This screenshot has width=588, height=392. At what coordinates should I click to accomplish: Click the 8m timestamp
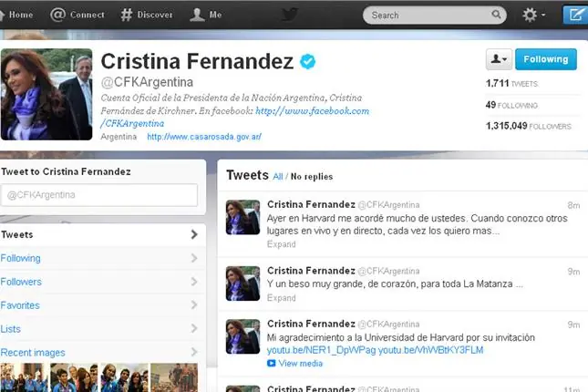(573, 205)
